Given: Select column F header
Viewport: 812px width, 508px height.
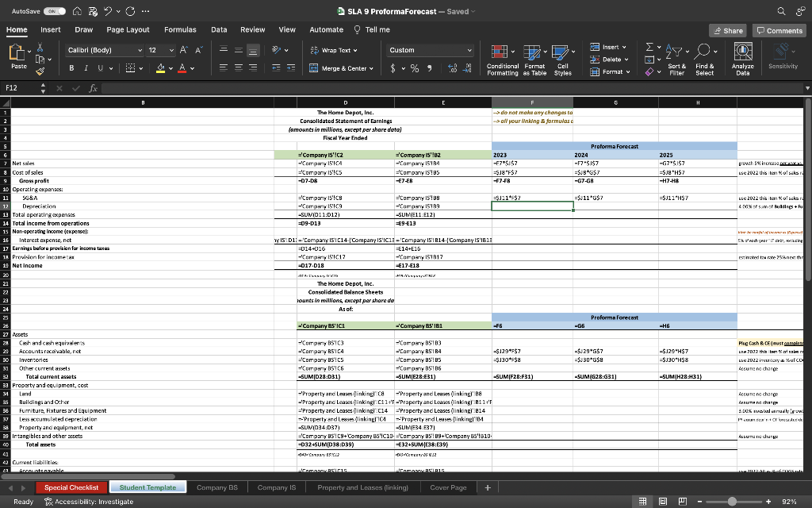Looking at the screenshot, I should (532, 102).
